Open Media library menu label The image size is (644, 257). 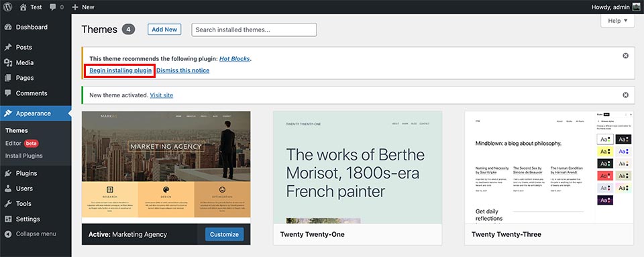25,63
